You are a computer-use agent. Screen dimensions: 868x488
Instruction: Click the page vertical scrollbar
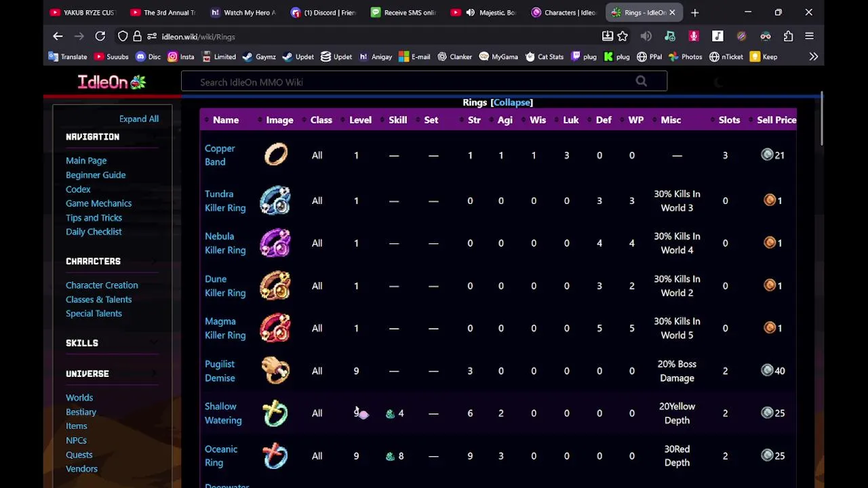[821, 119]
